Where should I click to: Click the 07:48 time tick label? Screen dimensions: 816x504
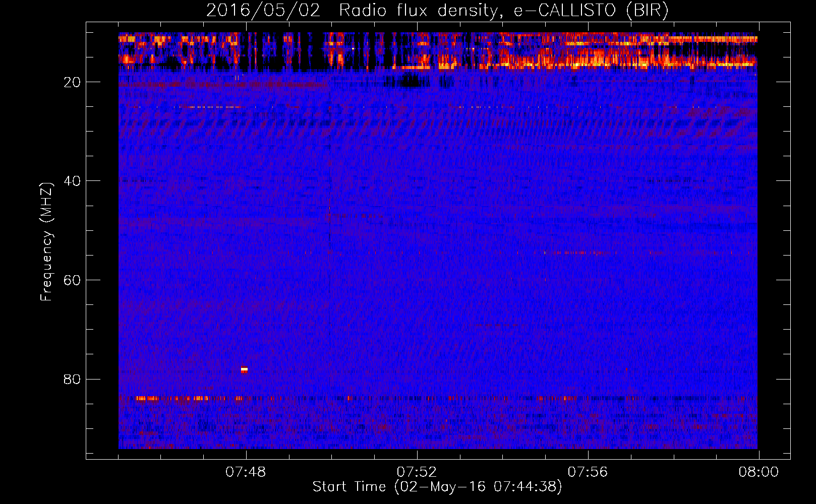pos(246,472)
